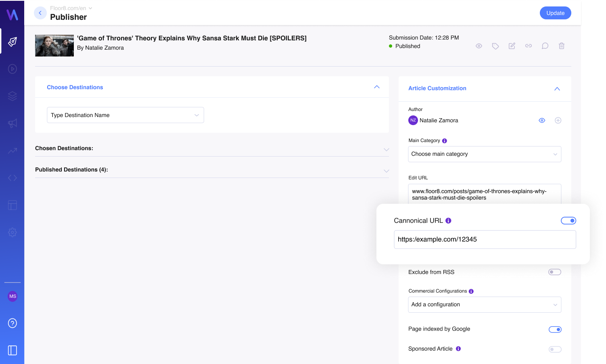606x364 pixels.
Task: Click the By Natalie Zamora byline
Action: click(100, 48)
